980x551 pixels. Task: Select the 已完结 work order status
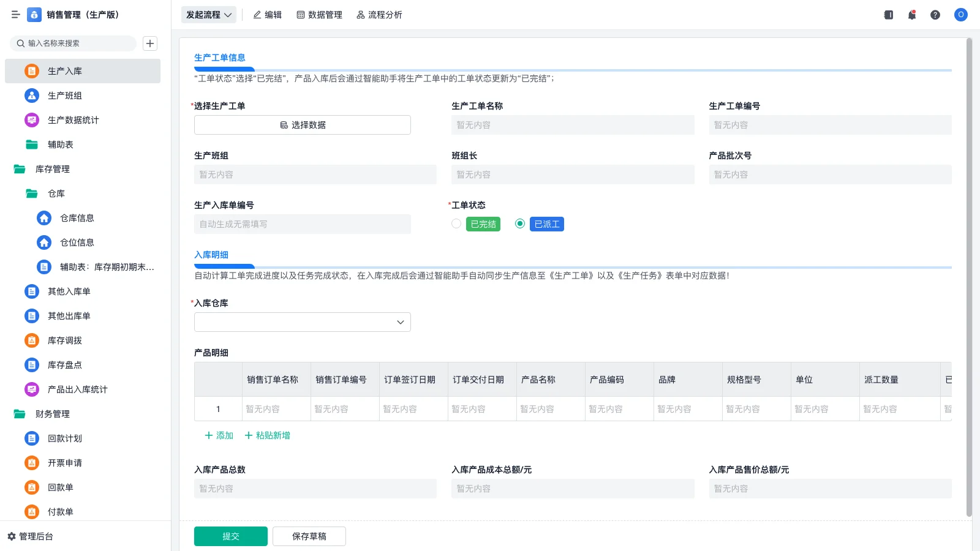point(456,223)
